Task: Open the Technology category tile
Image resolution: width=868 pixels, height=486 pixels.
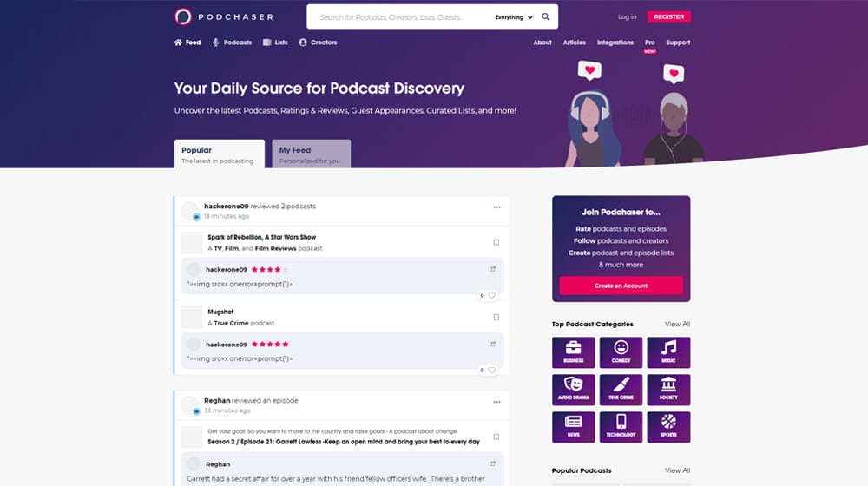Action: (x=621, y=427)
